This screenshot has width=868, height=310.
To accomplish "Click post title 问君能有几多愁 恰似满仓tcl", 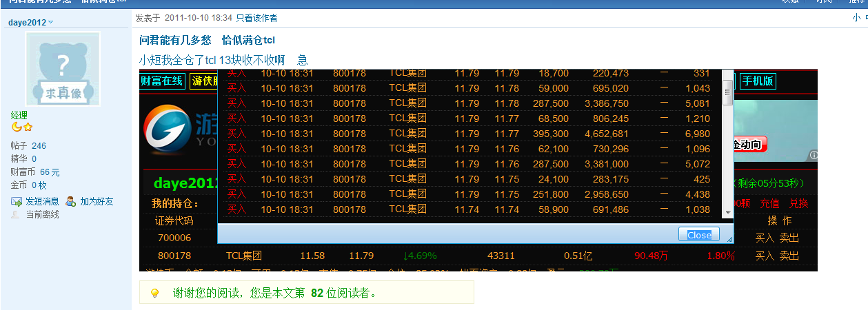I will click(x=207, y=41).
